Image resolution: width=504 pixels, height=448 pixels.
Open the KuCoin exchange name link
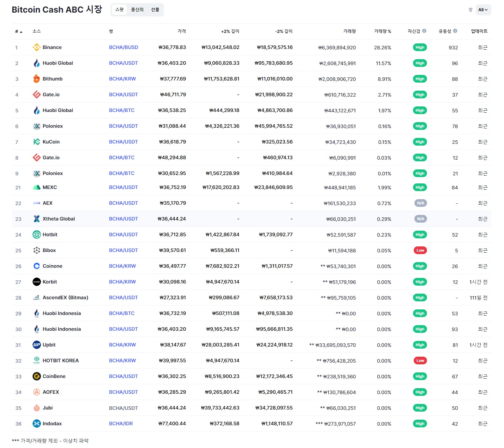[51, 142]
